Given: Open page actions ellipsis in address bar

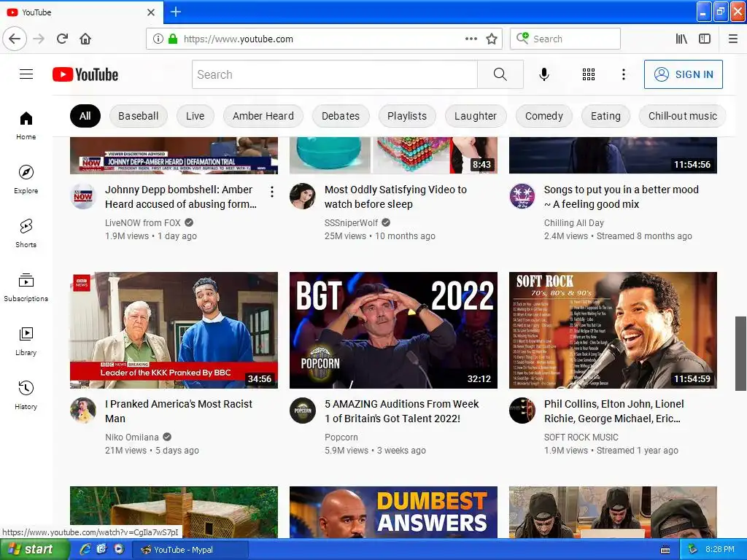Looking at the screenshot, I should coord(471,39).
